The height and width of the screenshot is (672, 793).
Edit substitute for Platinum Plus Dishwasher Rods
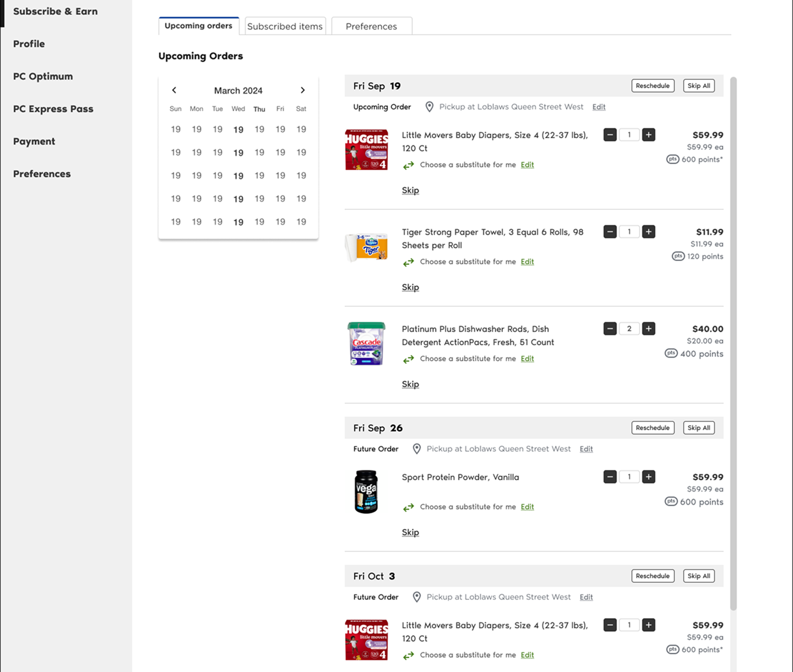coord(528,359)
